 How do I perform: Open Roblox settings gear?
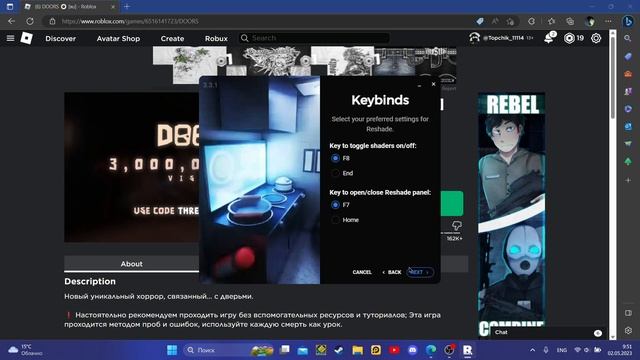pyautogui.click(x=596, y=38)
